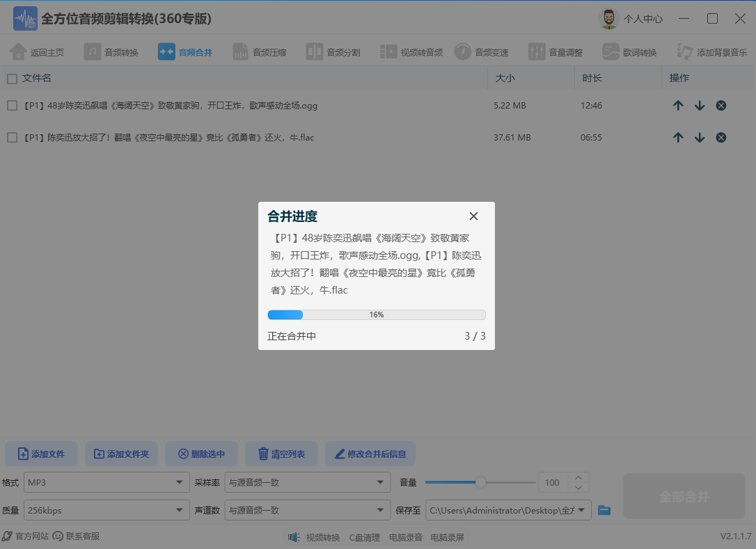This screenshot has width=756, height=549.
Task: Switch to the 音频压缩 compression tool
Action: [260, 51]
